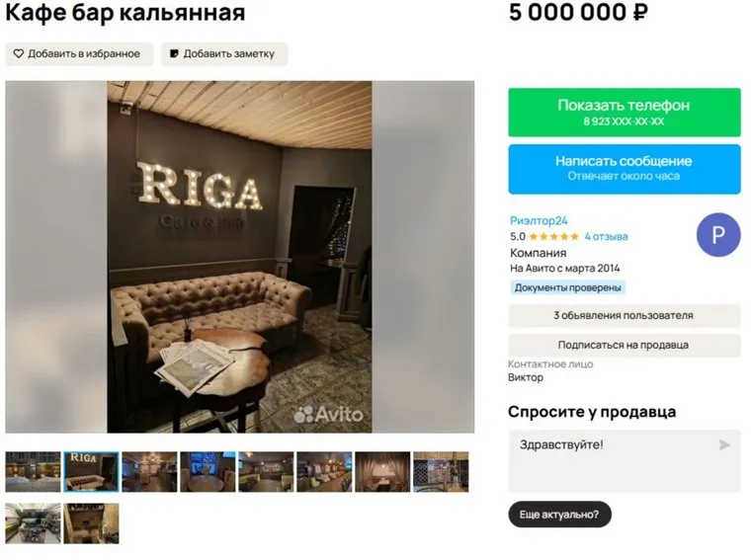Click the Документы проверены badge
751x560 pixels.
click(x=567, y=288)
